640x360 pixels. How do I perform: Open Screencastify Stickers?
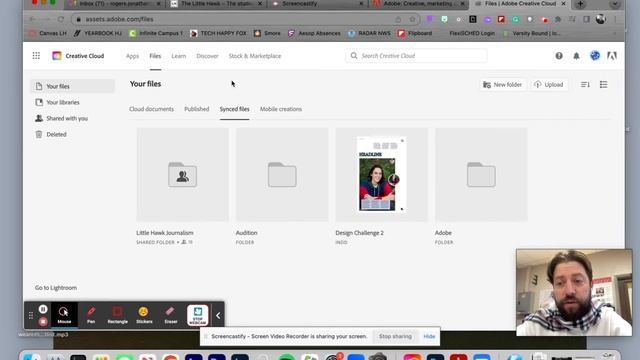coord(144,315)
